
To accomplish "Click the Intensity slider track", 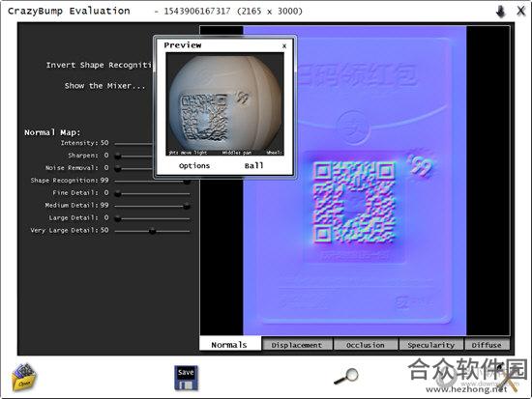I will [x=133, y=144].
